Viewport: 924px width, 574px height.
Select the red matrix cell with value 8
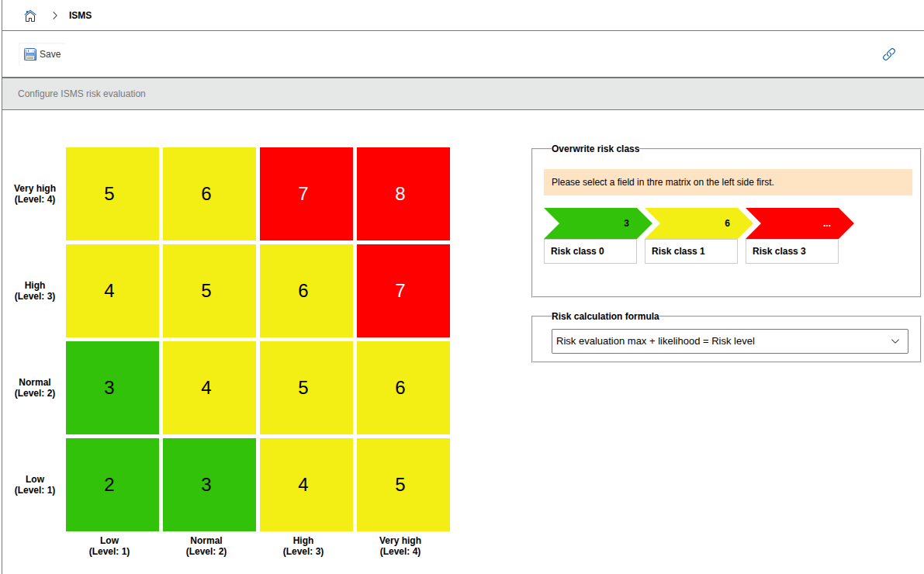point(400,194)
